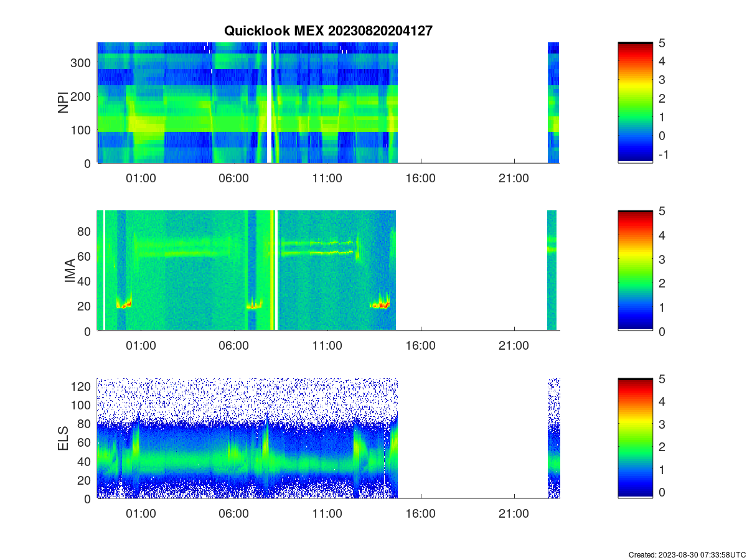Click the 3 label on IMA colorbar
This screenshot has height=560, width=747.
662,259
